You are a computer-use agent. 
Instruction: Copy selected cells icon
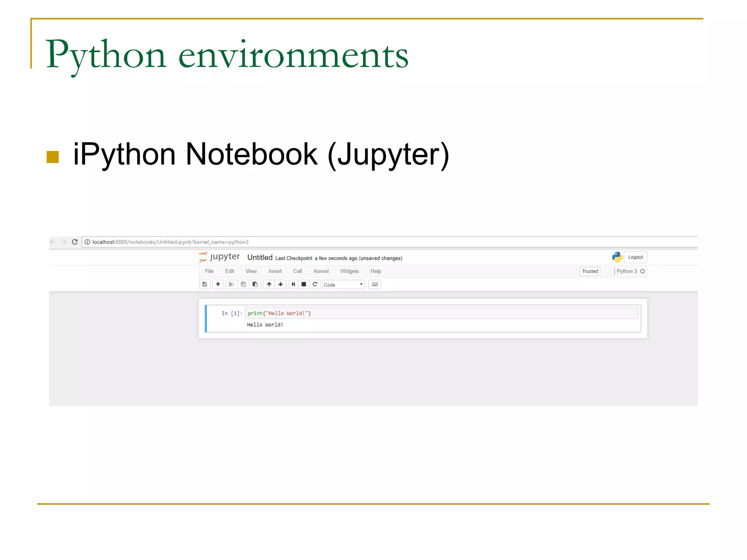point(243,284)
